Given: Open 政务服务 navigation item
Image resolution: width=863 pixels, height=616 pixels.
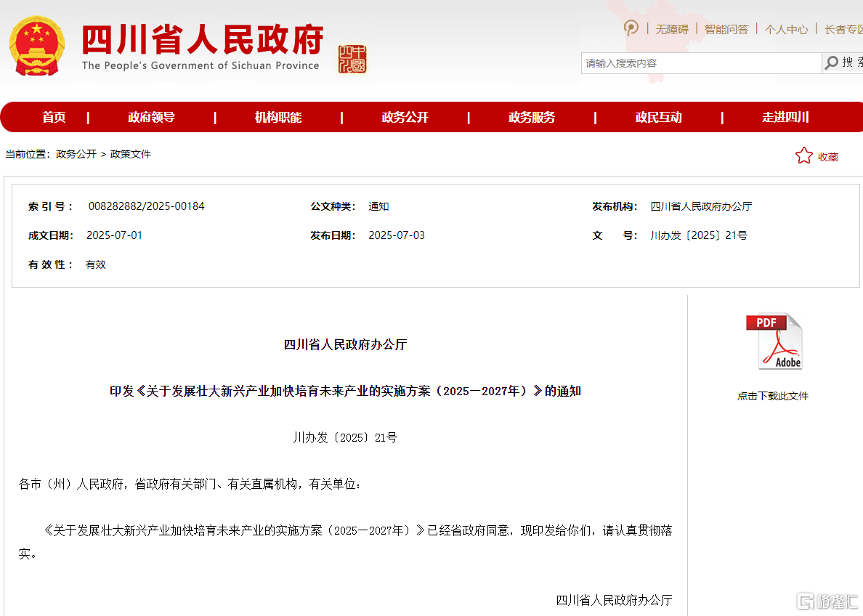Looking at the screenshot, I should 532,117.
